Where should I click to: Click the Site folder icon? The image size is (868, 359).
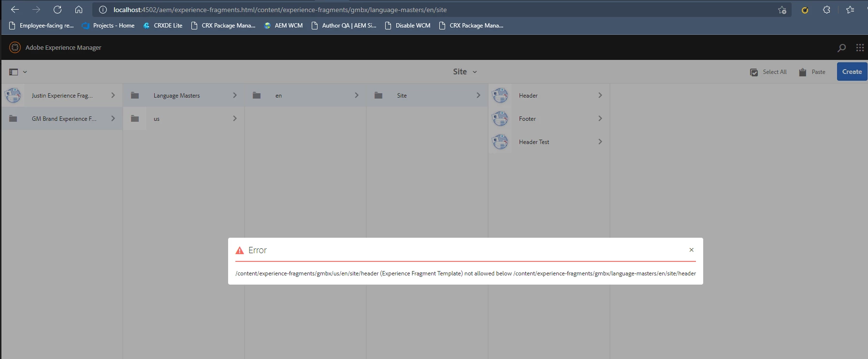pos(378,95)
